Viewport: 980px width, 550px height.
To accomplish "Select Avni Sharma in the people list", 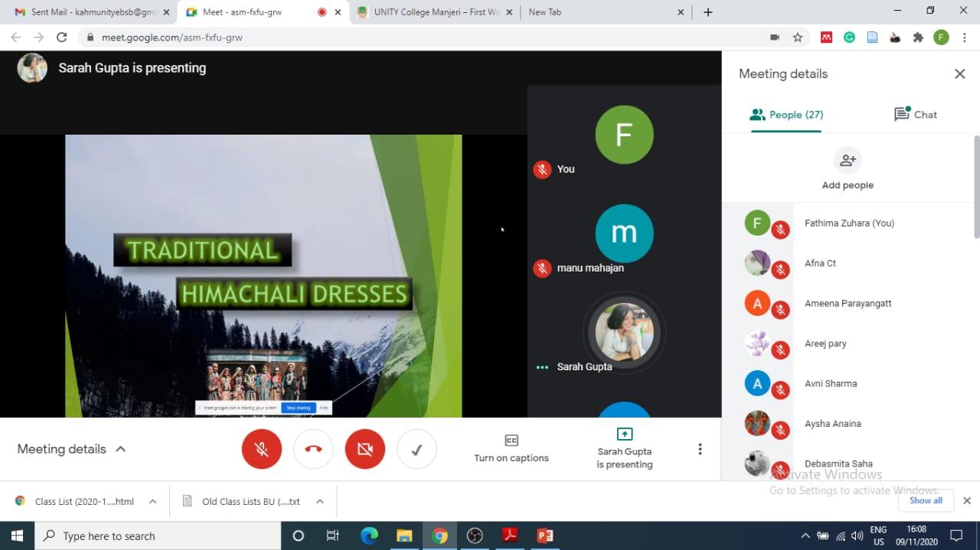I will 831,383.
